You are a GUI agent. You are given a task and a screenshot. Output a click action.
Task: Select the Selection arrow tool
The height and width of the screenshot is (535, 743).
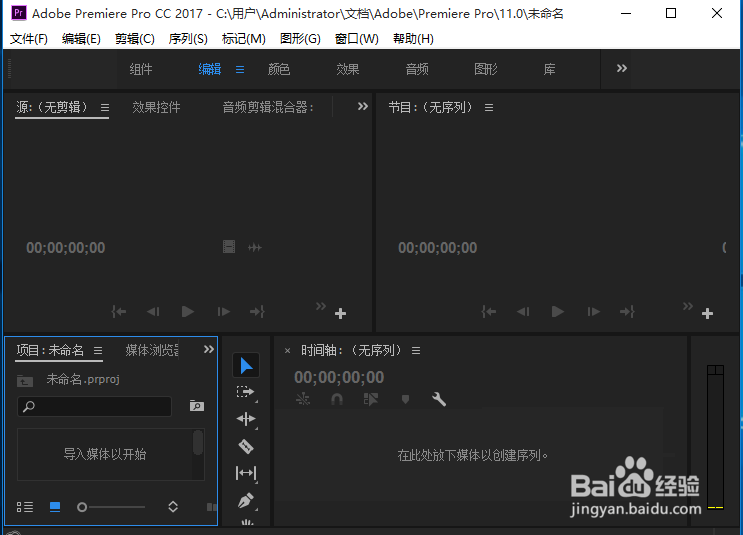pos(246,365)
